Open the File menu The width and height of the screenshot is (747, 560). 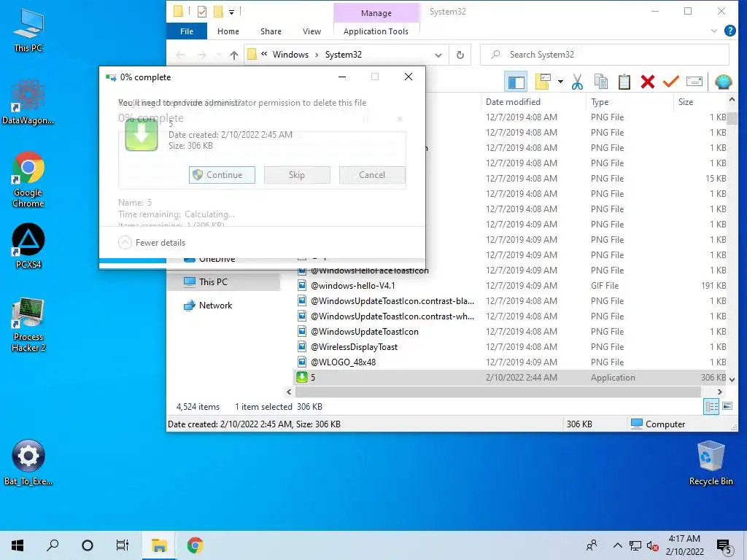pyautogui.click(x=187, y=31)
